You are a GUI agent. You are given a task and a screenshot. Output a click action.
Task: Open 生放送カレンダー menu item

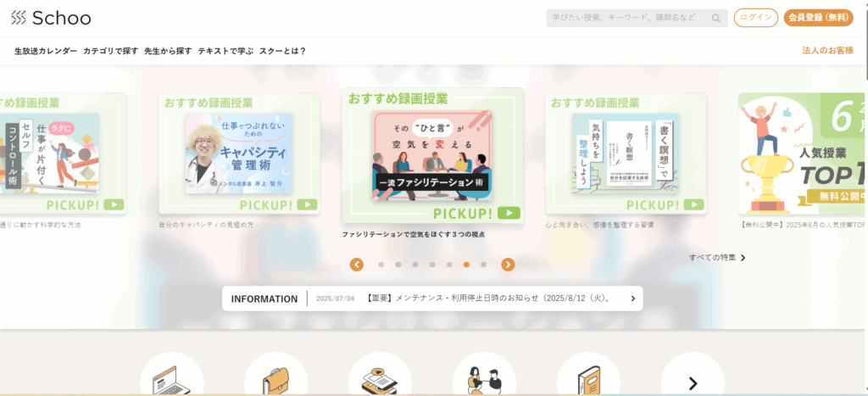46,51
